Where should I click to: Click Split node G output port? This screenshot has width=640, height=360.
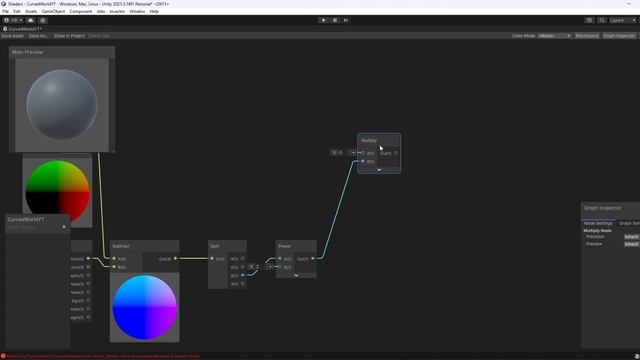(x=242, y=267)
